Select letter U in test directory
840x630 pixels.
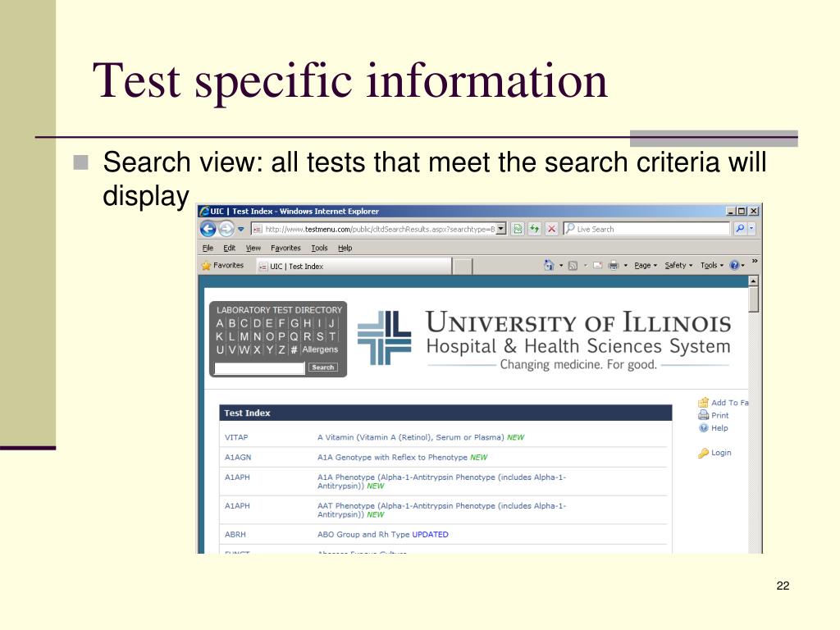[220, 349]
